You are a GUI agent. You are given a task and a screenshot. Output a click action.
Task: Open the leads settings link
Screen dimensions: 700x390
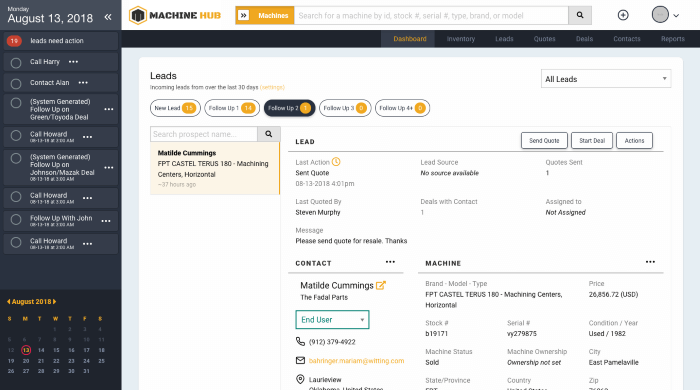(x=272, y=87)
